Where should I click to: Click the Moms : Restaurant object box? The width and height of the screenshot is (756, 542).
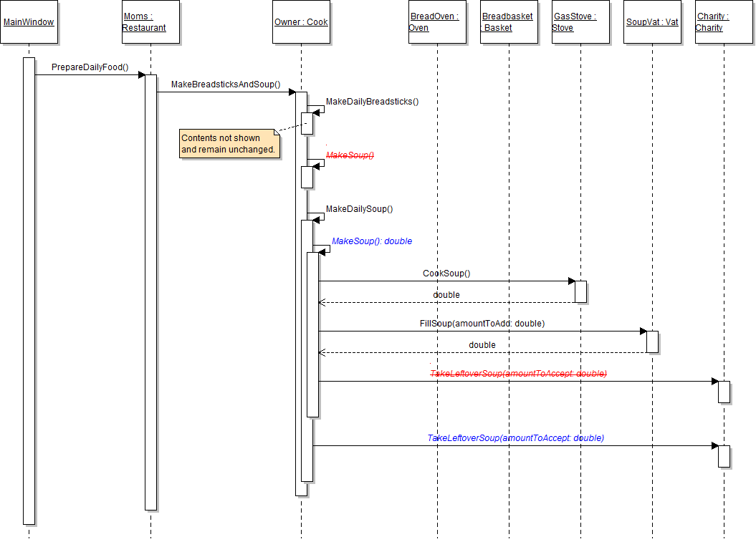point(150,22)
